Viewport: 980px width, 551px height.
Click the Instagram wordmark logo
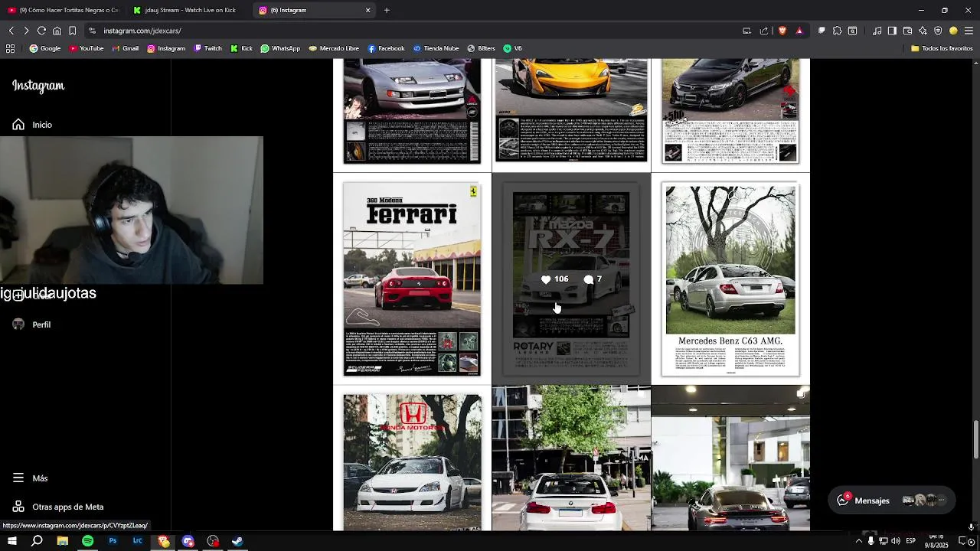38,86
